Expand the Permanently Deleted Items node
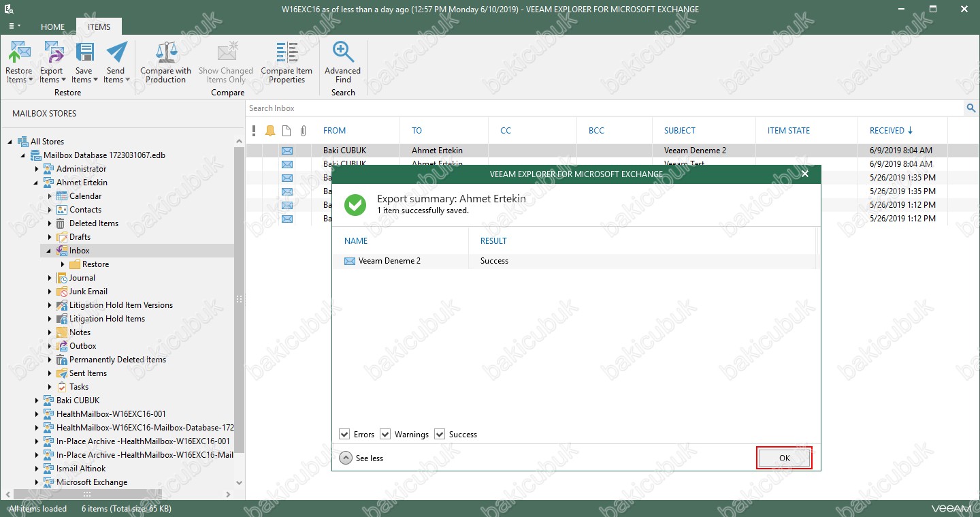Viewport: 980px width, 517px height. tap(49, 360)
